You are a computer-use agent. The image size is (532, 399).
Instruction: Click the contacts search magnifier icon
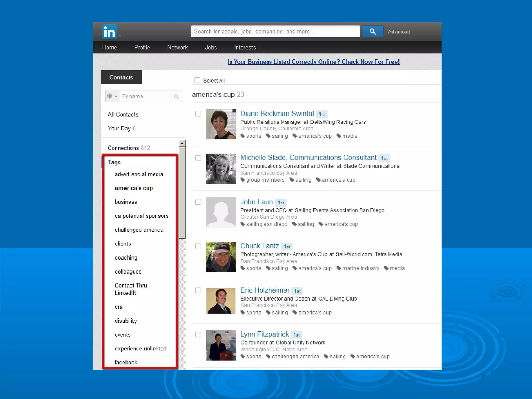(x=176, y=97)
